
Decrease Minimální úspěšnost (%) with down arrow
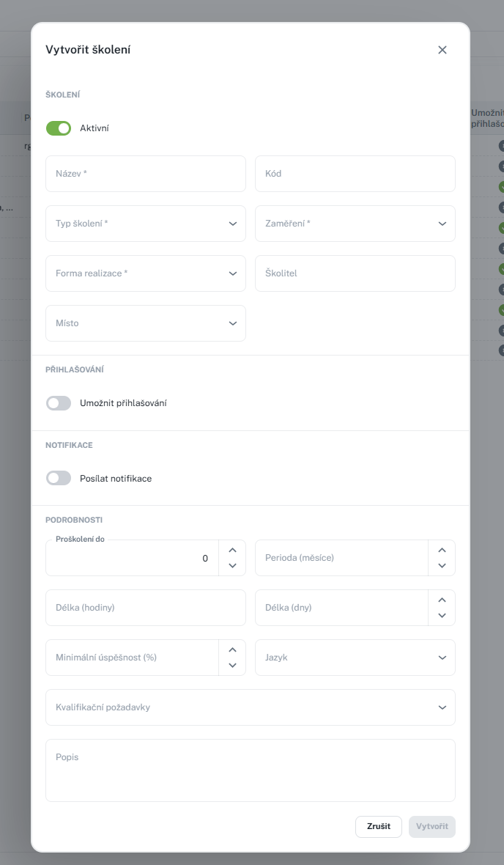pos(233,666)
